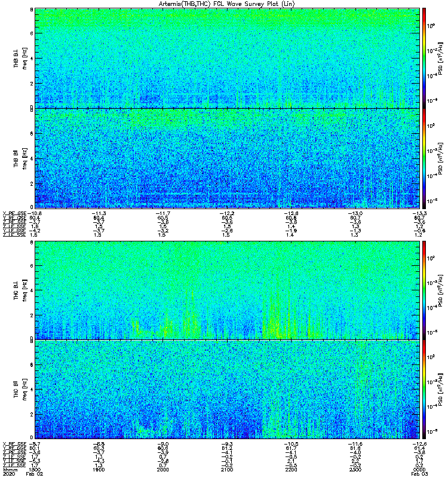Click the '2100' time tick label
This screenshot has width=448, height=478.
tap(227, 470)
